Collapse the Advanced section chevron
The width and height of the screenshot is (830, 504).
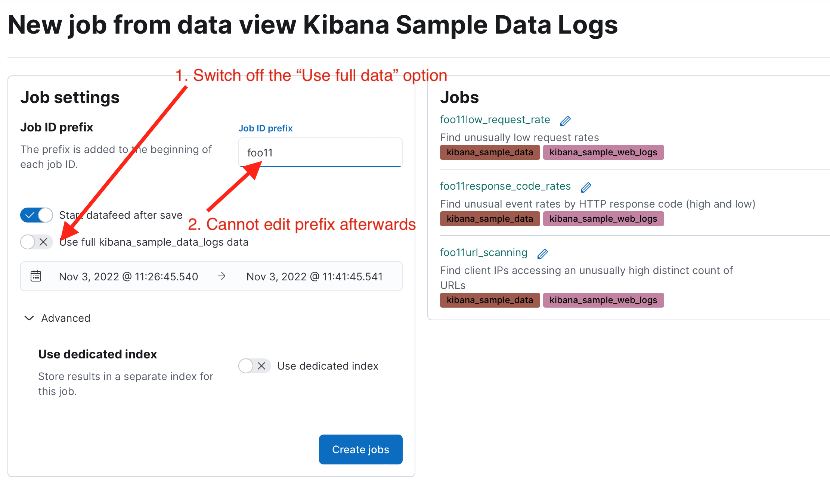pos(29,318)
